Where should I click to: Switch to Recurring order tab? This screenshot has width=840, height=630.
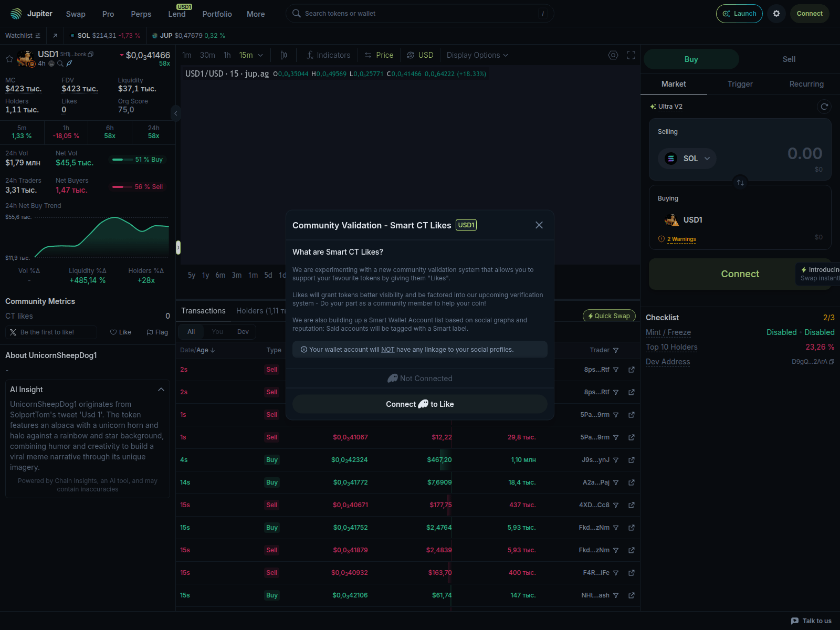806,84
